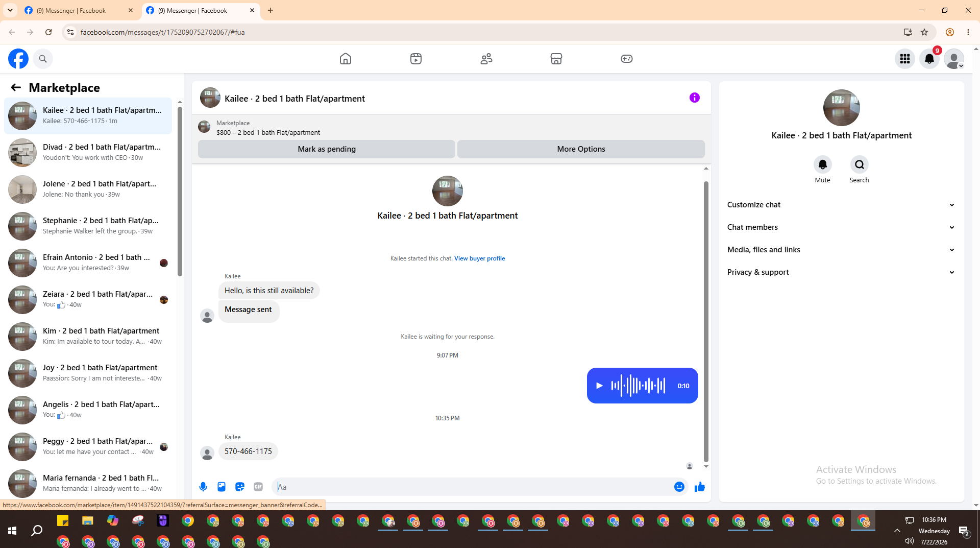Viewport: 980px width, 548px height.
Task: Open Peggy chat in conversation list
Action: (88, 447)
